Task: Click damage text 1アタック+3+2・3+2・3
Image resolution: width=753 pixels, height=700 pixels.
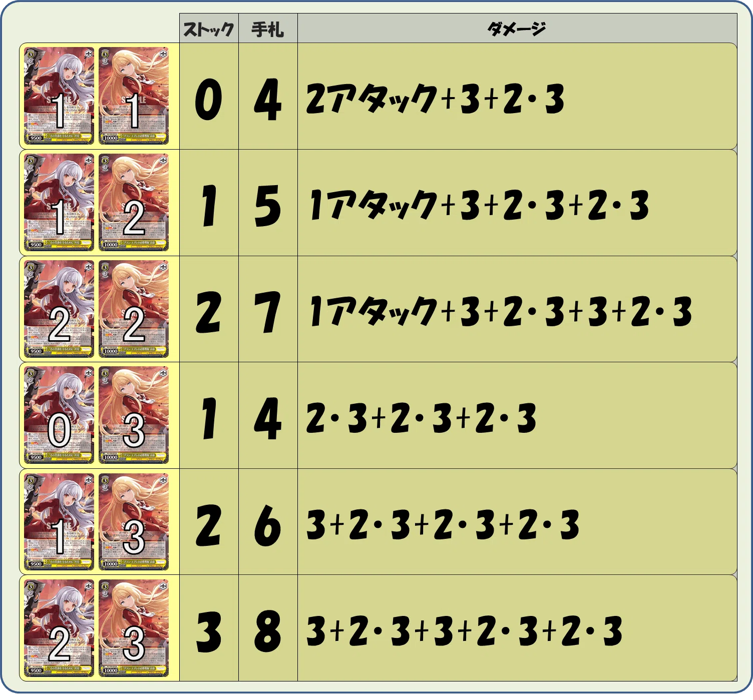Action: pyautogui.click(x=479, y=205)
